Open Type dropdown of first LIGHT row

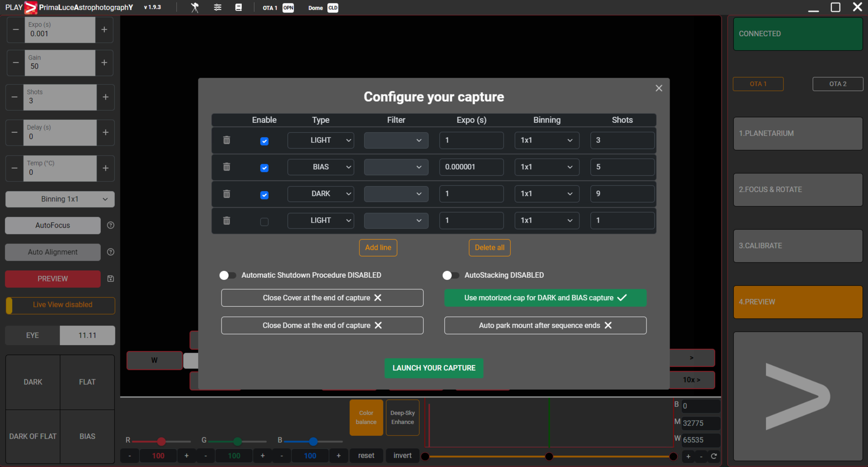pos(321,140)
